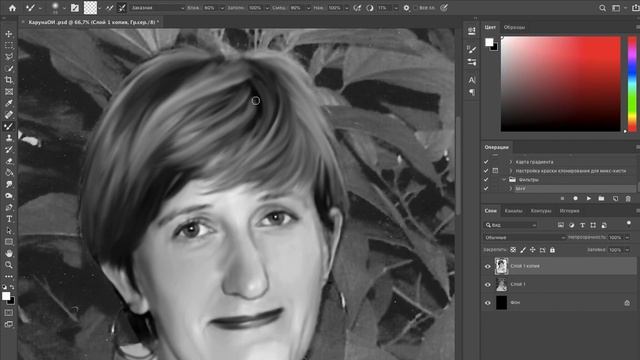Select the Pen tool
Viewport: 640px width, 360px height.
coord(9,207)
